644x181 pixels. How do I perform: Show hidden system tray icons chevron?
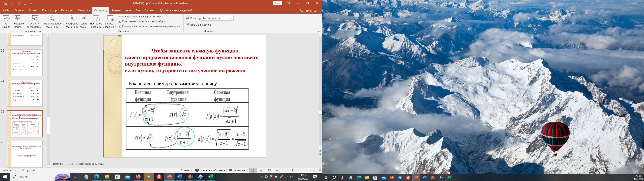point(261,177)
